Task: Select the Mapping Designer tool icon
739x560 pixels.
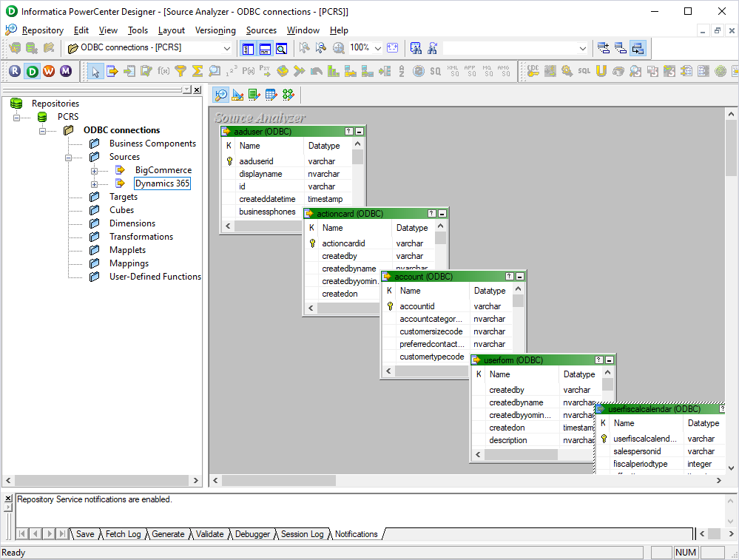Action: [x=289, y=94]
